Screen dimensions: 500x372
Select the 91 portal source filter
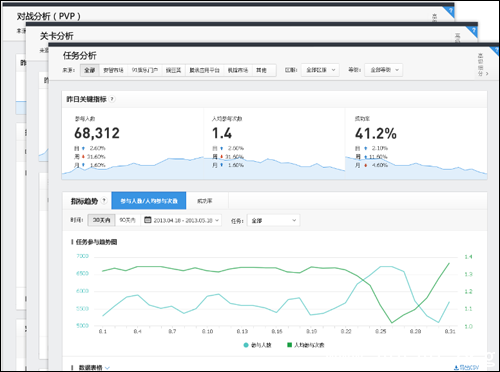point(145,70)
